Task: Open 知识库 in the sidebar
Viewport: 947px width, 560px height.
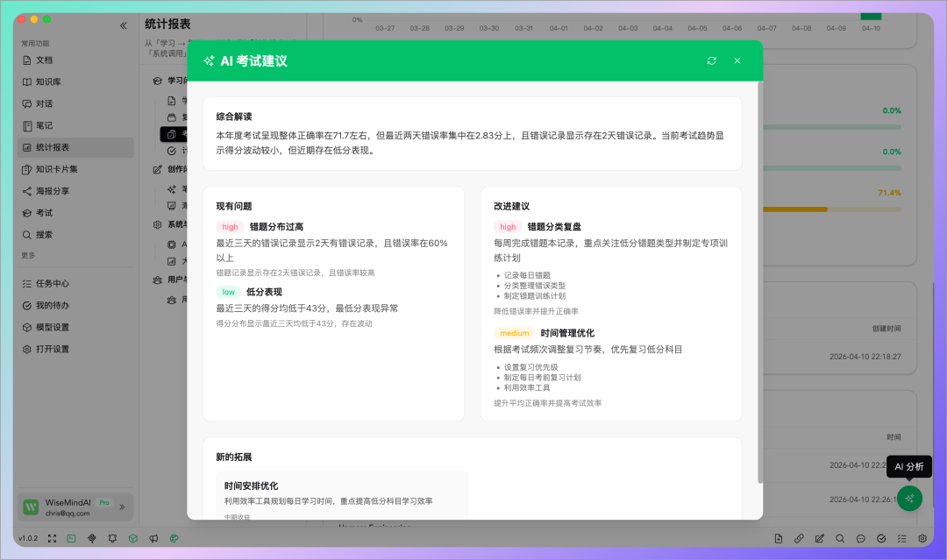Action: pyautogui.click(x=75, y=82)
